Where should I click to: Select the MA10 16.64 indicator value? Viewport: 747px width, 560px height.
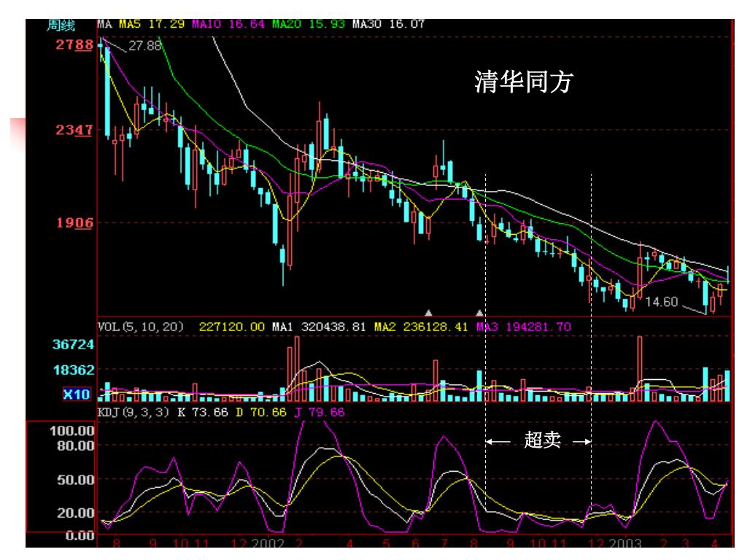[x=228, y=24]
